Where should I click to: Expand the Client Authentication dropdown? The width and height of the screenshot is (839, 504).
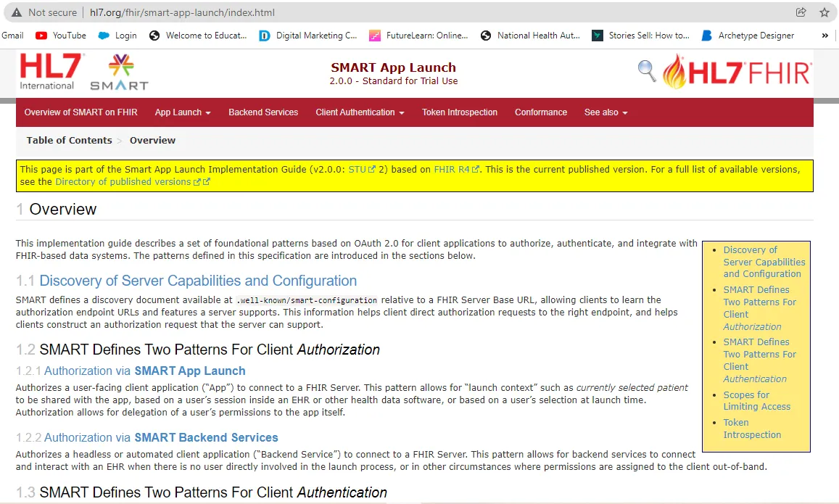[x=360, y=112]
